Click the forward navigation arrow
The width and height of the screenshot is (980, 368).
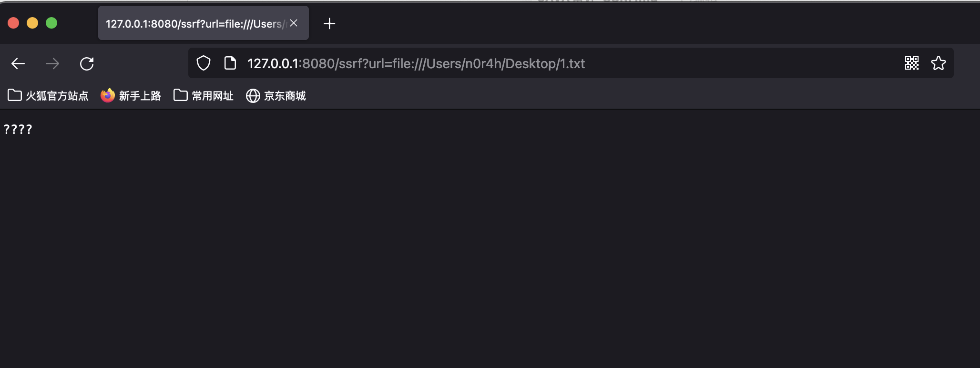tap(52, 63)
